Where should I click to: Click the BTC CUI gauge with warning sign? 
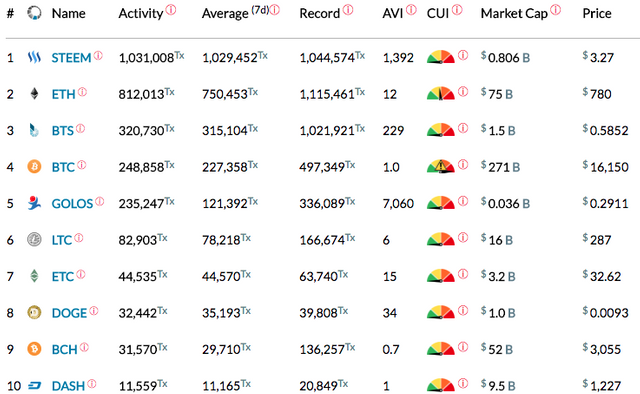pos(440,167)
